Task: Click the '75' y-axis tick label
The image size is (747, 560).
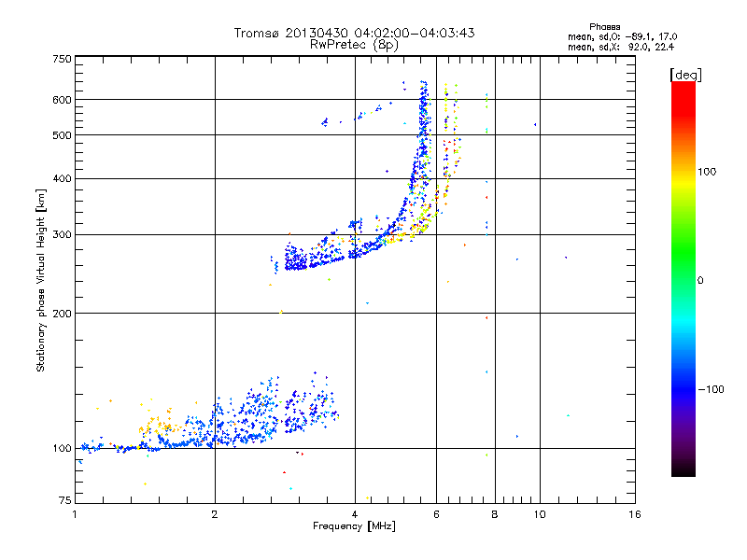Action: tap(65, 500)
